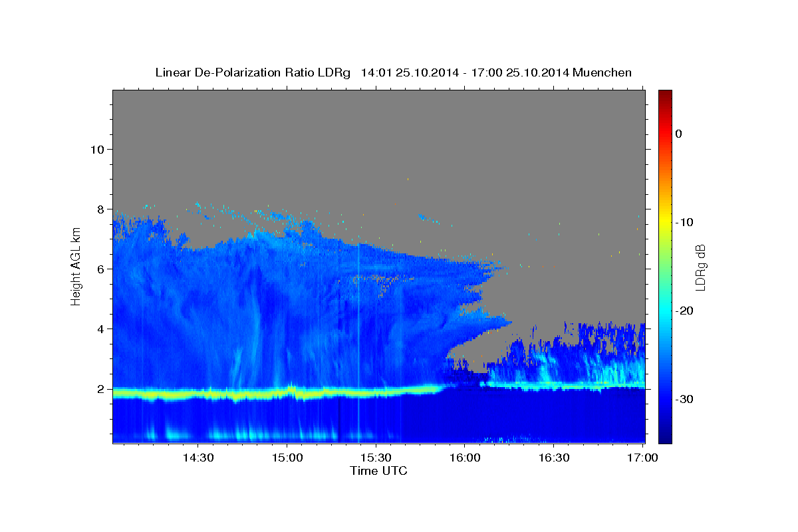Select the 15:00 time tick label
Viewport: 798px width, 532px height.
coord(287,458)
